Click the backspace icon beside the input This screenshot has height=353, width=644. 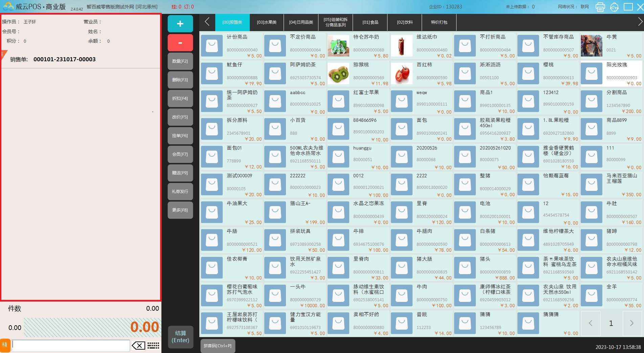[138, 346]
